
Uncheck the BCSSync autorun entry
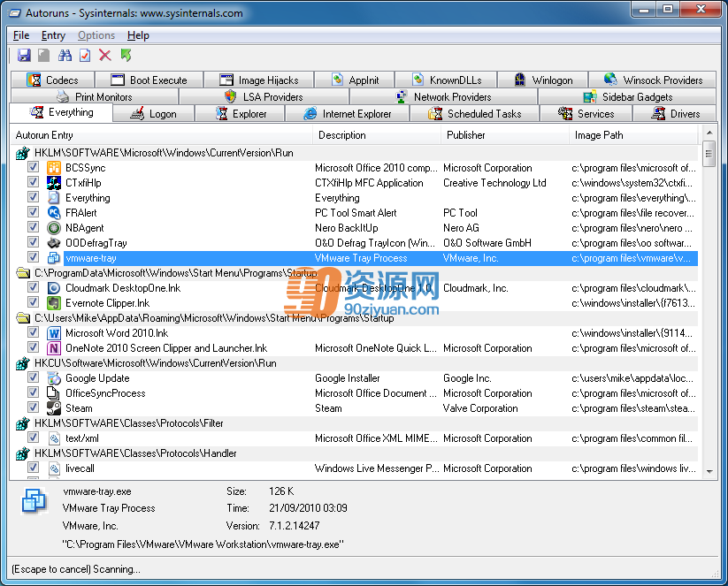point(33,167)
